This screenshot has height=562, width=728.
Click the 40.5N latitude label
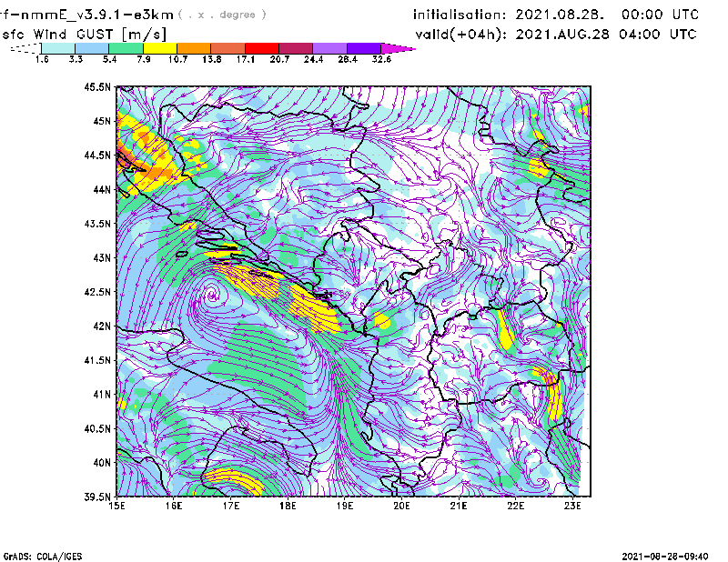click(x=97, y=428)
